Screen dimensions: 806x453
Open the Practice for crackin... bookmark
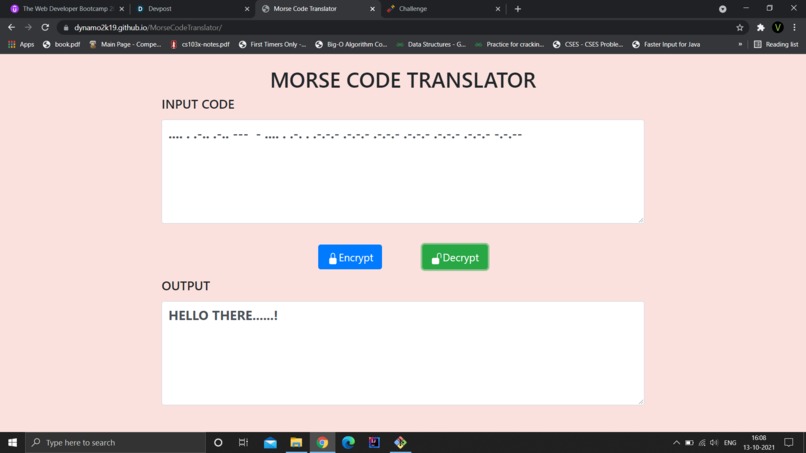(x=509, y=44)
